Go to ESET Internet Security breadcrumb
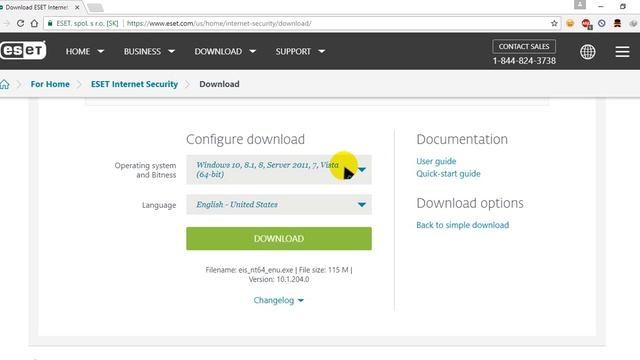 pos(134,84)
